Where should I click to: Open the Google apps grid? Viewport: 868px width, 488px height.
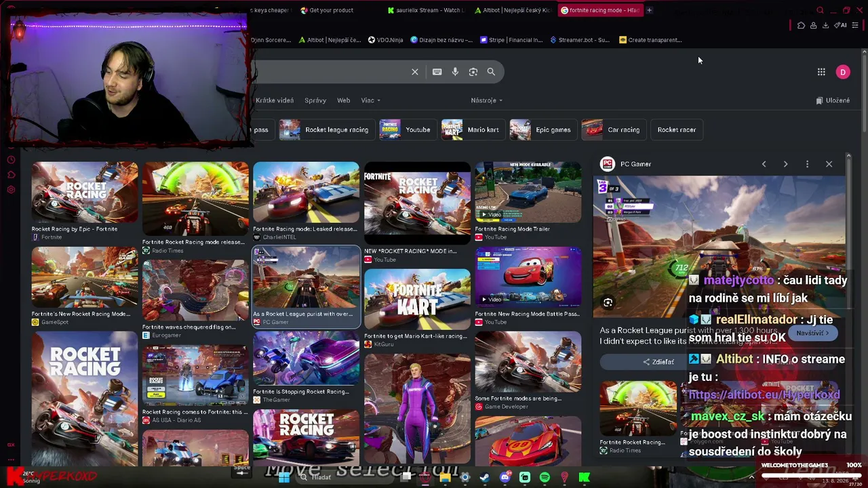[821, 72]
